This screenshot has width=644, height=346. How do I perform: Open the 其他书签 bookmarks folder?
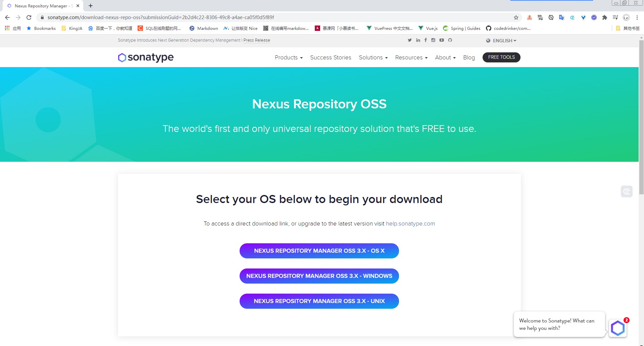tap(628, 29)
